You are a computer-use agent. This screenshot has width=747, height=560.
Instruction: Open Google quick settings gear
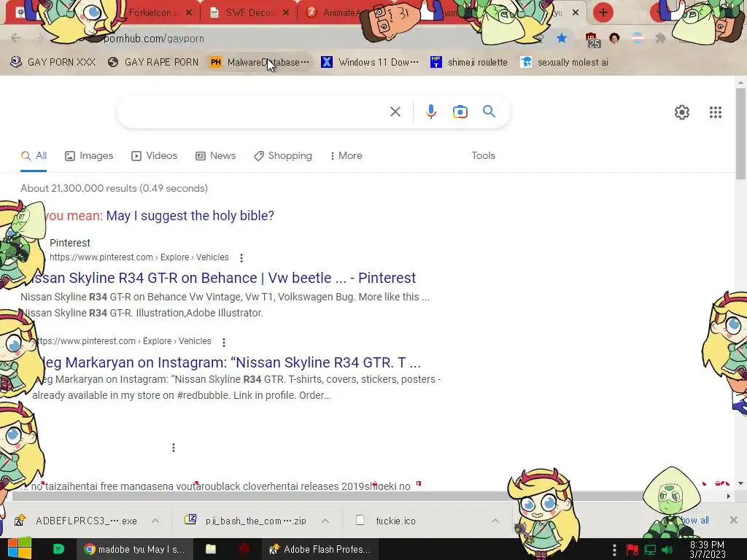click(682, 112)
